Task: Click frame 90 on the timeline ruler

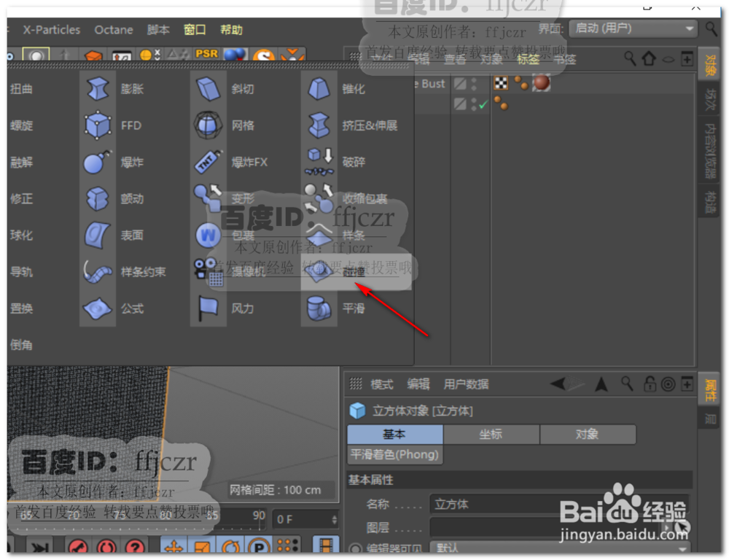Action: pyautogui.click(x=259, y=516)
